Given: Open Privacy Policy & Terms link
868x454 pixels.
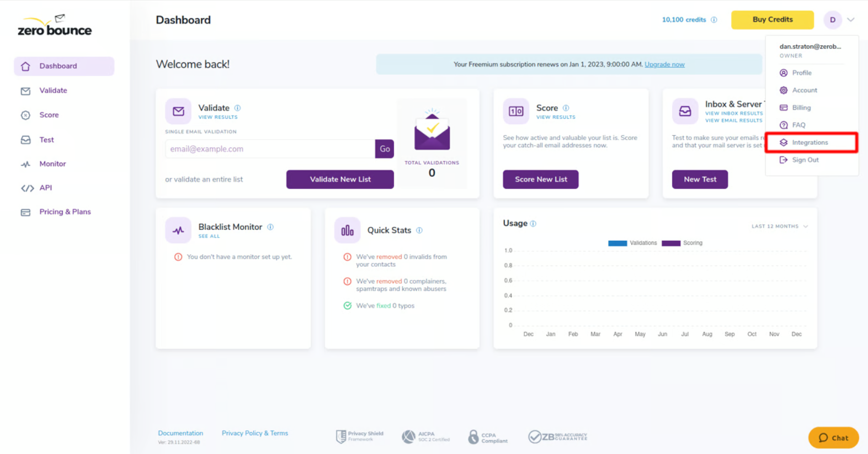Looking at the screenshot, I should pos(255,434).
